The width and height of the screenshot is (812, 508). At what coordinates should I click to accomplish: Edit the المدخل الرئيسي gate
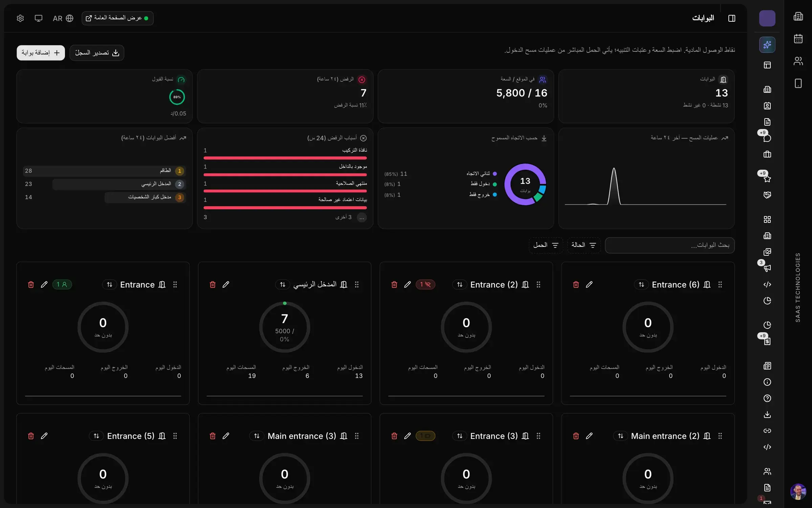226,284
